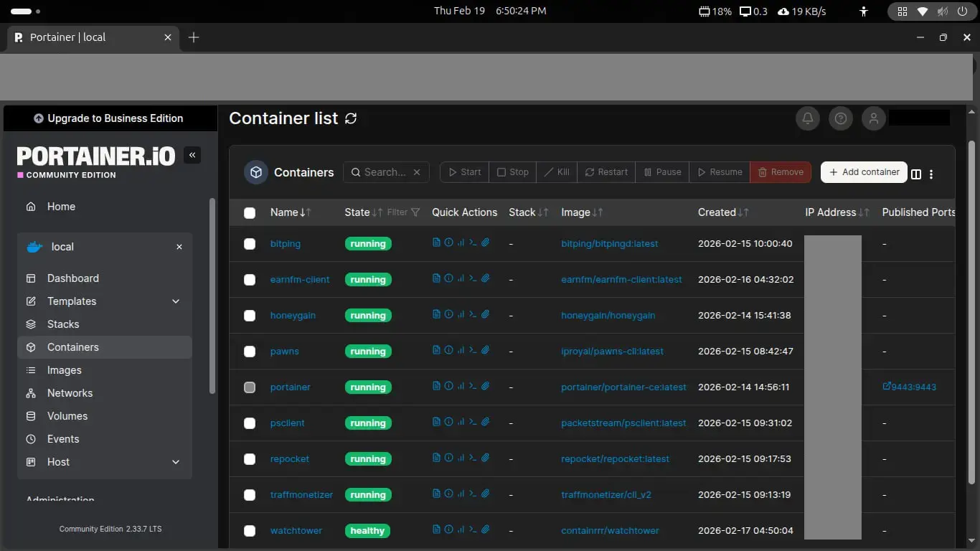Select the psclient container checkbox
Image resolution: width=980 pixels, height=551 pixels.
[x=250, y=423]
